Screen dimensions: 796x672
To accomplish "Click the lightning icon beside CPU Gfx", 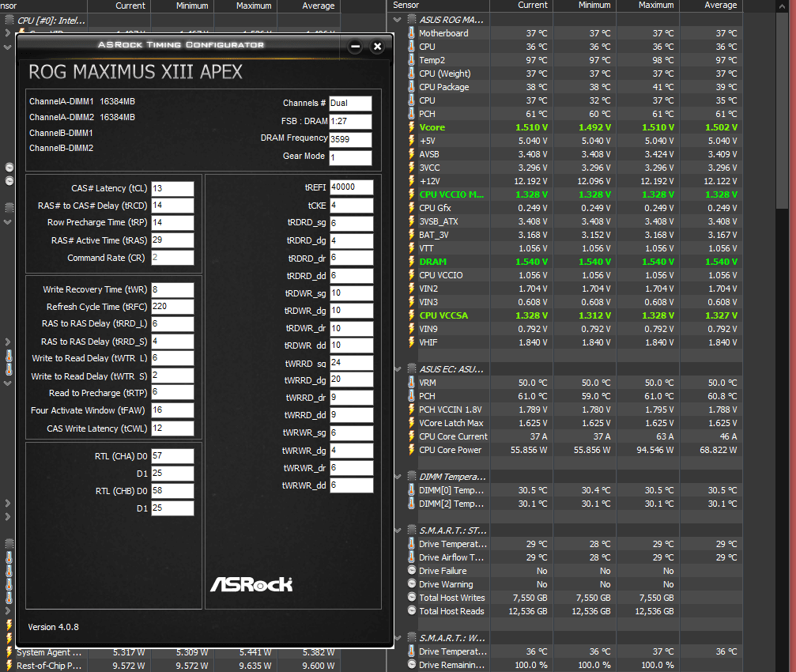I will [x=411, y=208].
